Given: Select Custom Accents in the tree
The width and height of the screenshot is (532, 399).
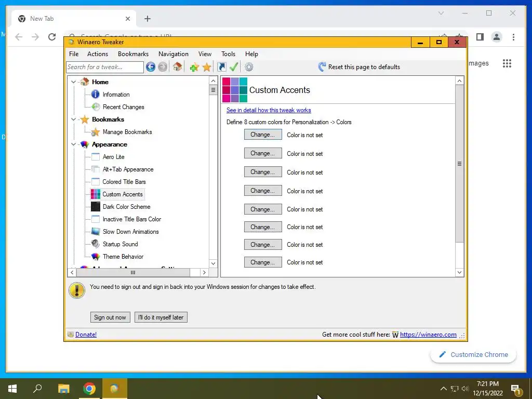Looking at the screenshot, I should click(x=123, y=194).
